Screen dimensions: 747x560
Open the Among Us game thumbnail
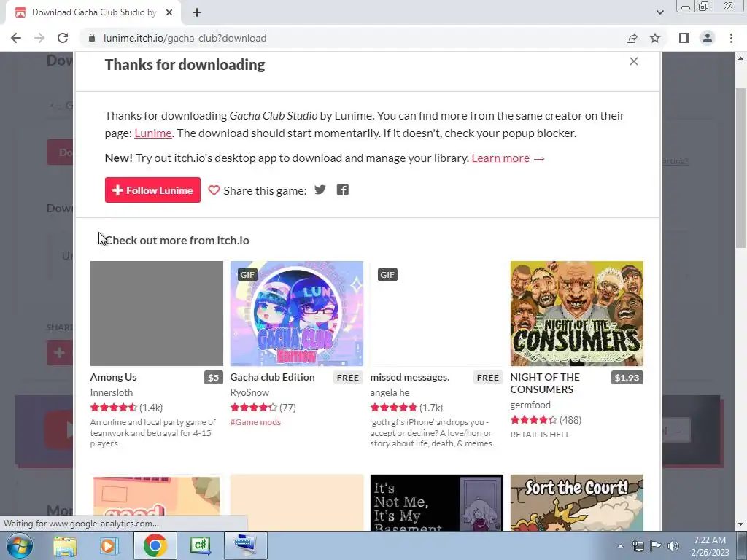[157, 314]
